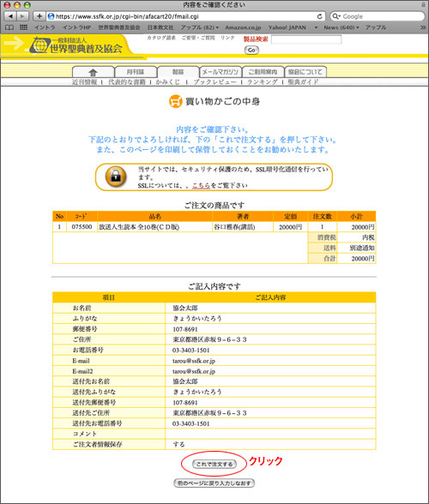Screen dimensions: 429x504
Task: Click the Google search field
Action: 377,16
